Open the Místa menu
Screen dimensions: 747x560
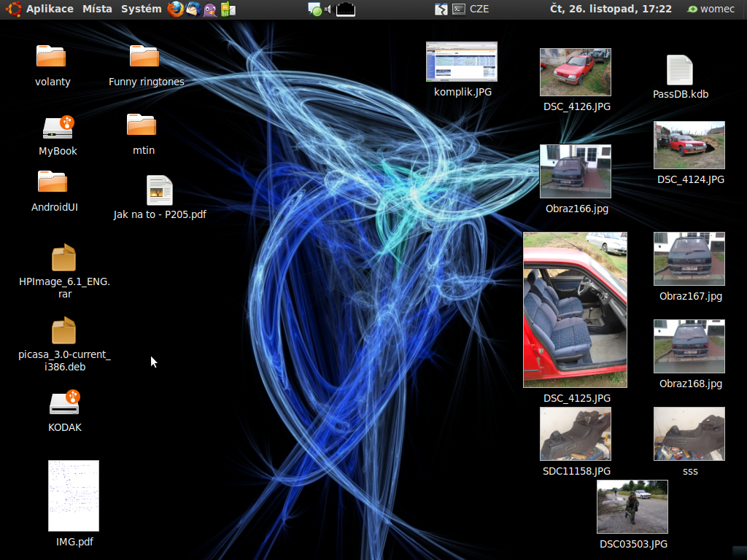point(97,9)
